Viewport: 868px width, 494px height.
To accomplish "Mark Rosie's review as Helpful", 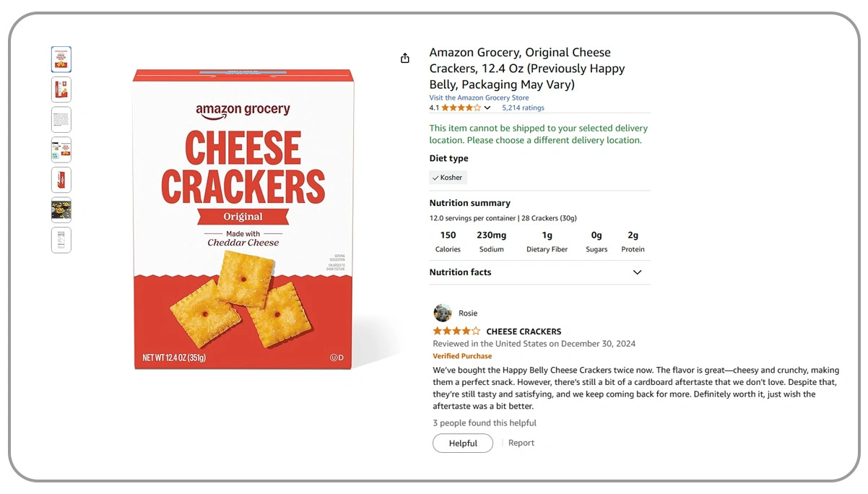I will pyautogui.click(x=462, y=443).
